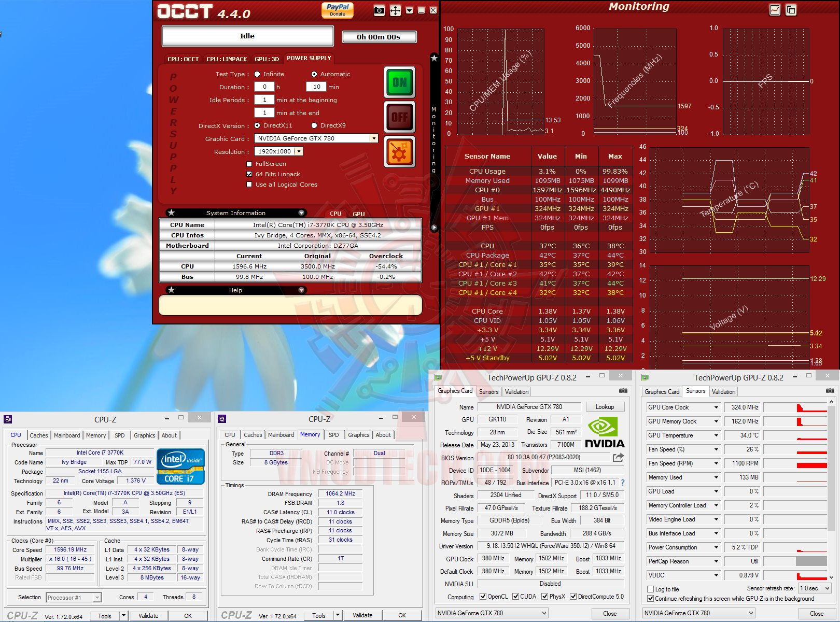Click the NVIDIA logo in GPU-Z

click(x=605, y=432)
